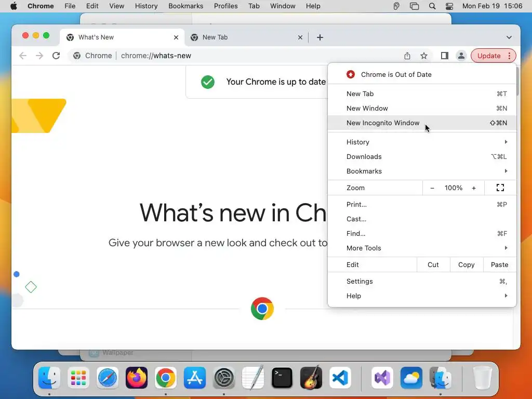Click the Copy button
532x399 pixels.
pyautogui.click(x=466, y=264)
